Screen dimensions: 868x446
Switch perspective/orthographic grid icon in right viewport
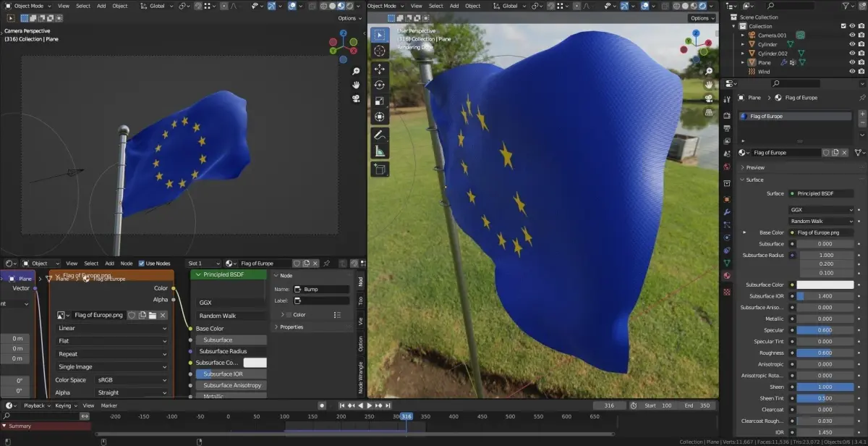(708, 111)
